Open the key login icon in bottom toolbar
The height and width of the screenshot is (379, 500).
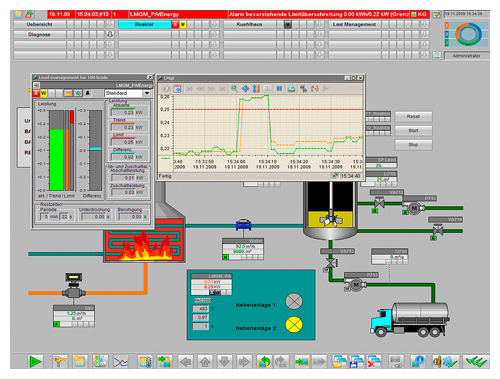(60, 362)
